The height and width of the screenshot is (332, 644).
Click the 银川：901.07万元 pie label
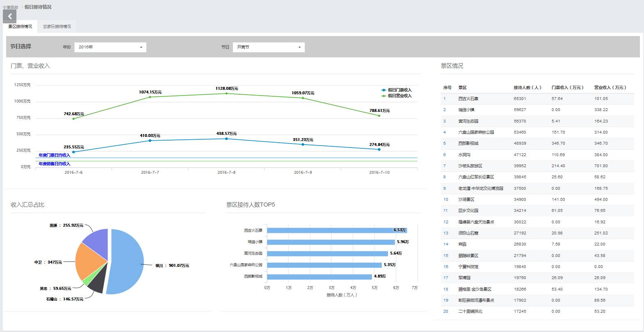click(x=172, y=266)
